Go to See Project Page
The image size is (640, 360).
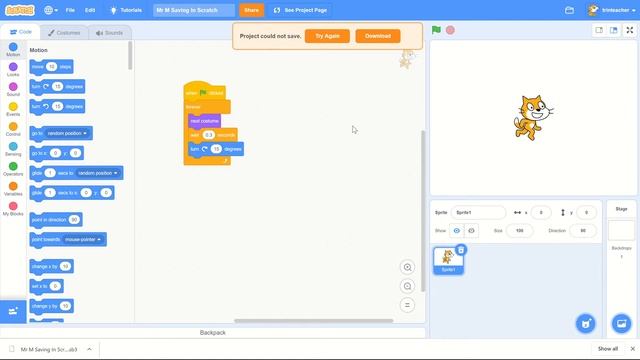[x=300, y=10]
